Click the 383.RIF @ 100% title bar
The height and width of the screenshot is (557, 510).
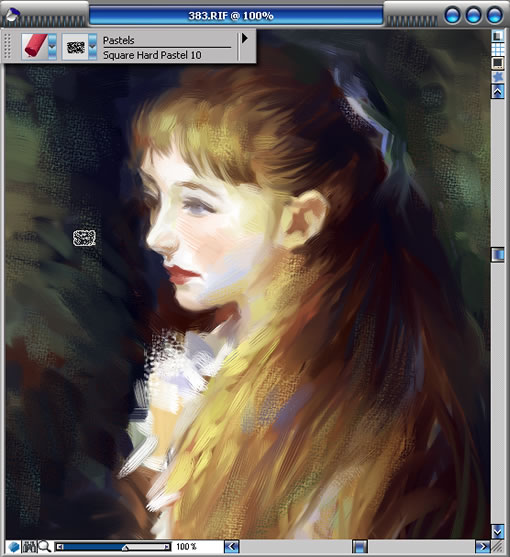pyautogui.click(x=236, y=16)
